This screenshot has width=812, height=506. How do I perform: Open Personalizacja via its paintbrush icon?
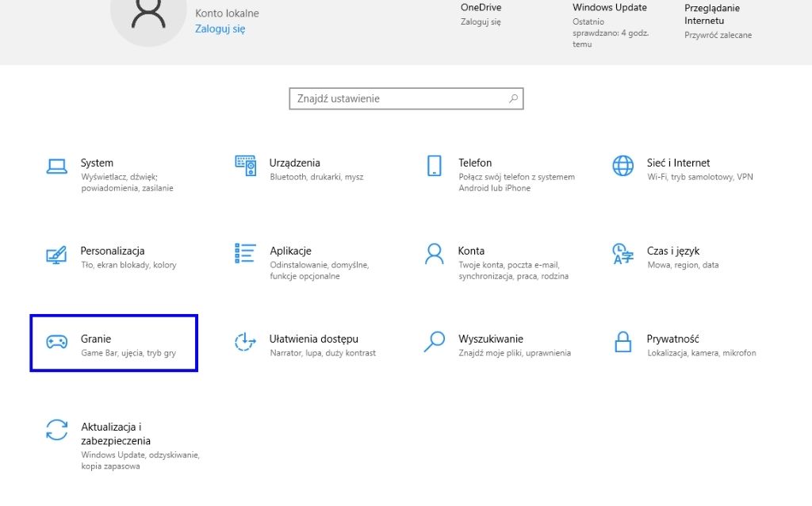(56, 254)
